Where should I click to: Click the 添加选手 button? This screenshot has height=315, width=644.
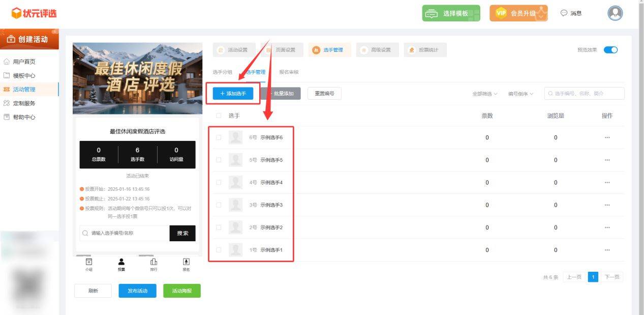tap(233, 94)
